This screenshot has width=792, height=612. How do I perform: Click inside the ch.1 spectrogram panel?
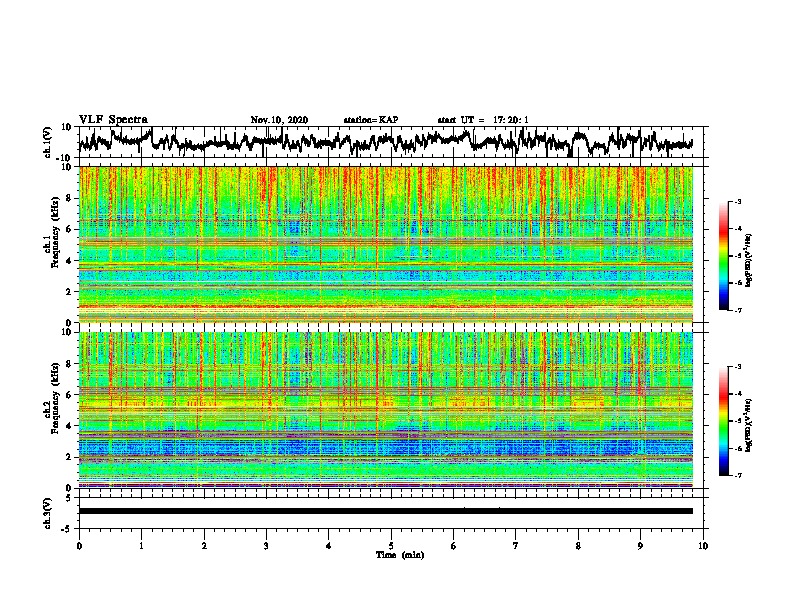click(385, 244)
